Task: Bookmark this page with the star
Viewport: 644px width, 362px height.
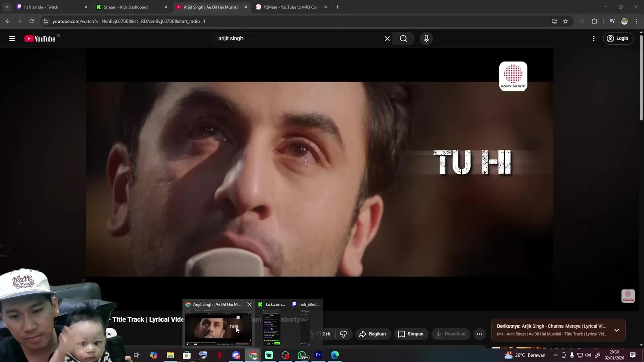Action: (566, 21)
